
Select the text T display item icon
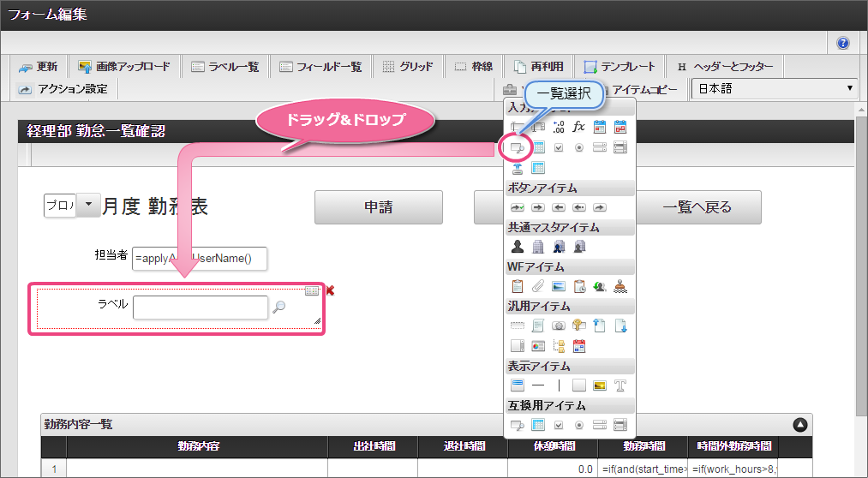(620, 385)
